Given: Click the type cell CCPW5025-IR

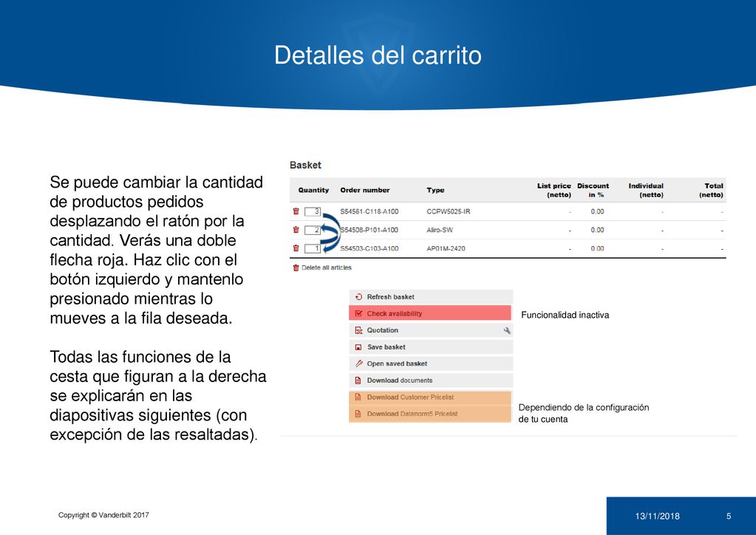Looking at the screenshot, I should click(x=449, y=211).
